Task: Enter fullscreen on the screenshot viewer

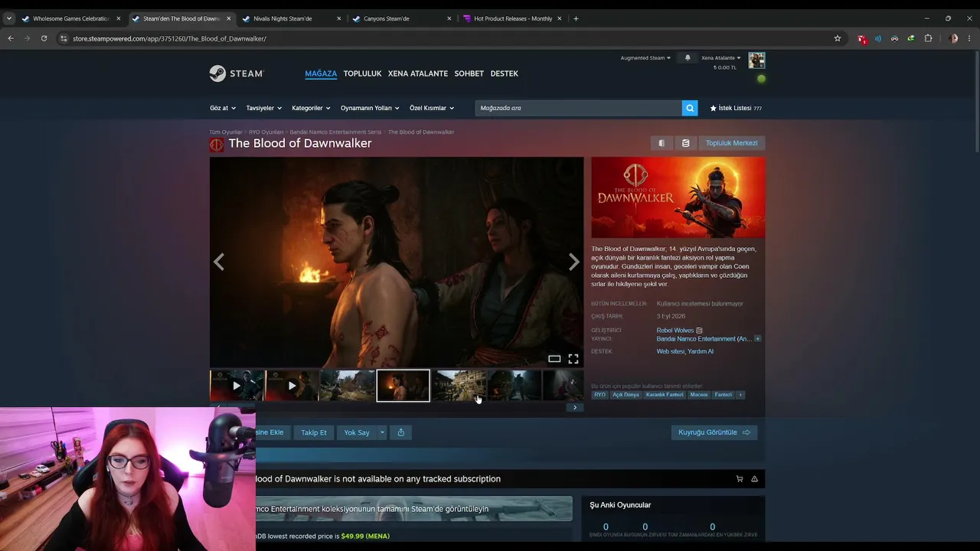Action: [x=573, y=359]
